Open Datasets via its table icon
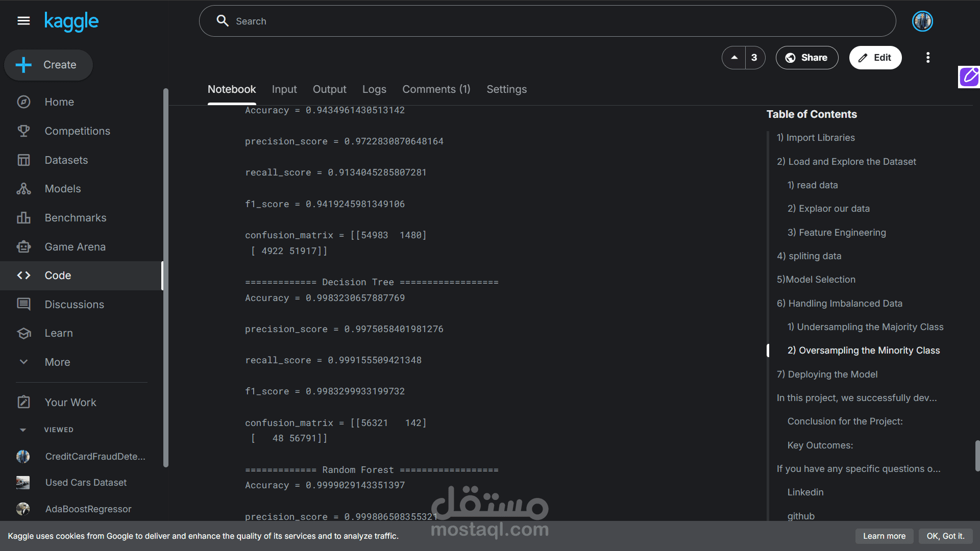The height and width of the screenshot is (551, 980). [x=23, y=160]
